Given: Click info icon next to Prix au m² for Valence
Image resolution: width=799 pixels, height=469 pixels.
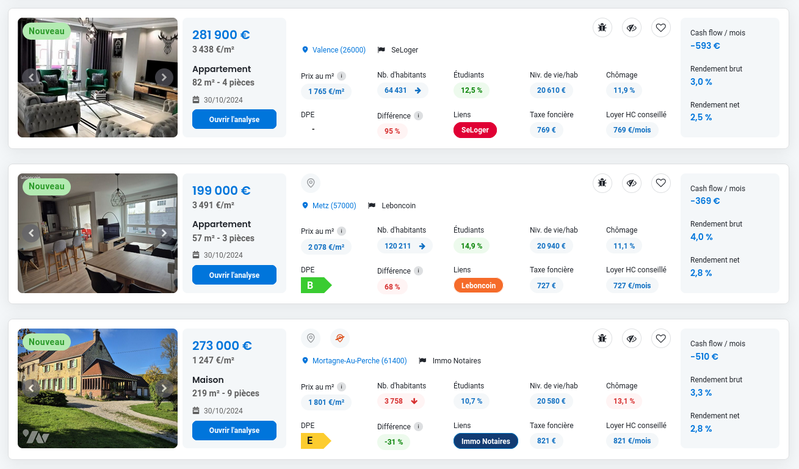Looking at the screenshot, I should coord(342,75).
